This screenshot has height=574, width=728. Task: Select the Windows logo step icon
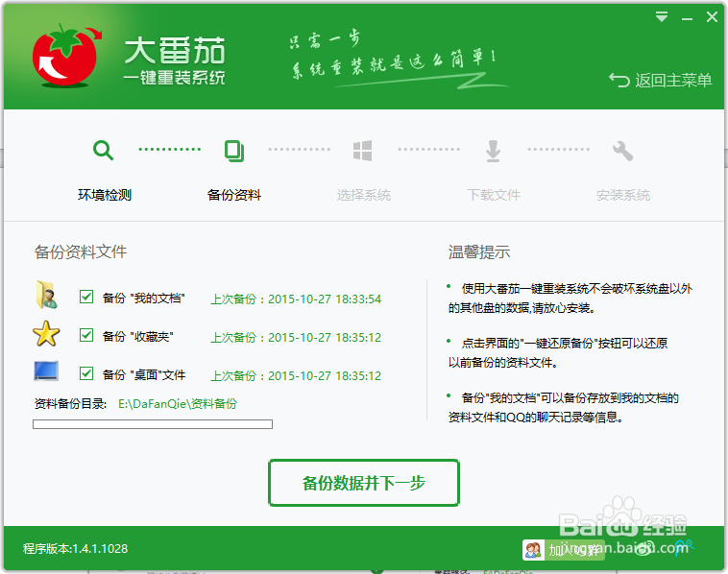(363, 151)
